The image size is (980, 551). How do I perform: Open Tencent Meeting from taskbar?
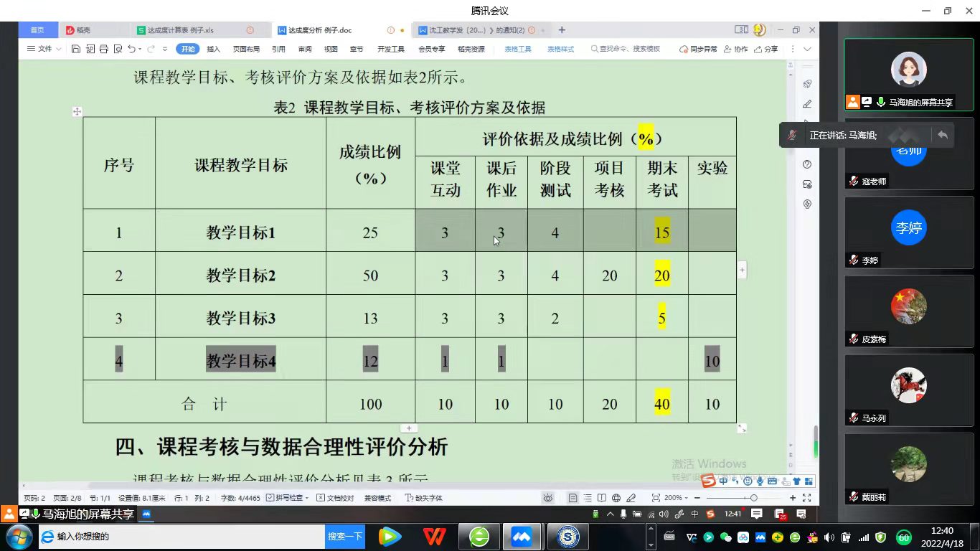click(522, 537)
